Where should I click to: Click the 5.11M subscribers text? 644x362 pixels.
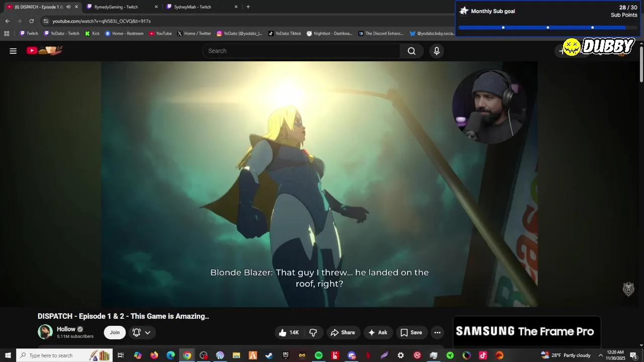(75, 336)
